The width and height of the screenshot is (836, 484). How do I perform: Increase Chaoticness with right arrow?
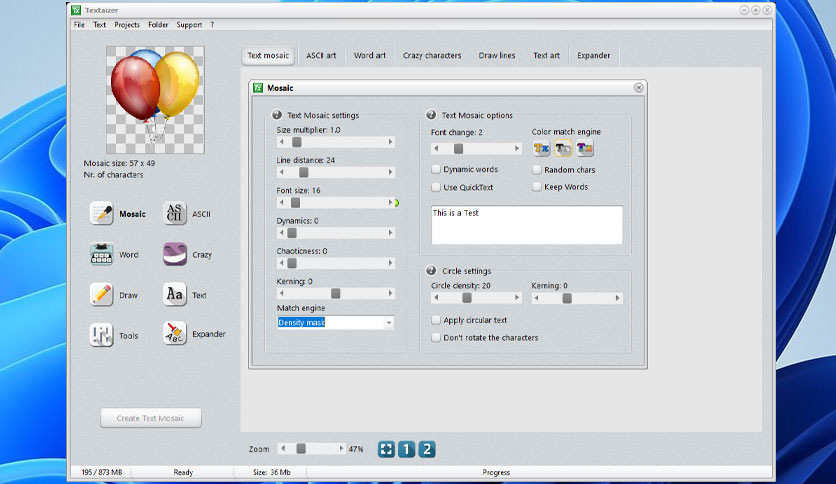(x=390, y=263)
